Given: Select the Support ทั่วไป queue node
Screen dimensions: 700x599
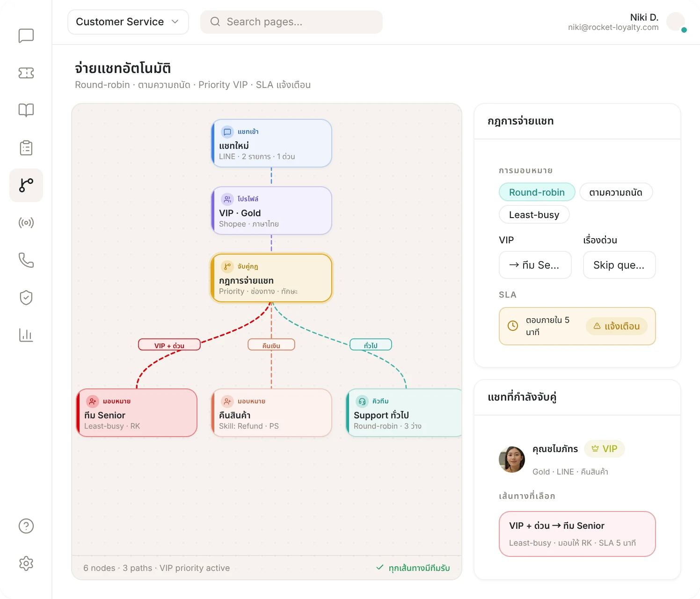Looking at the screenshot, I should (x=404, y=413).
